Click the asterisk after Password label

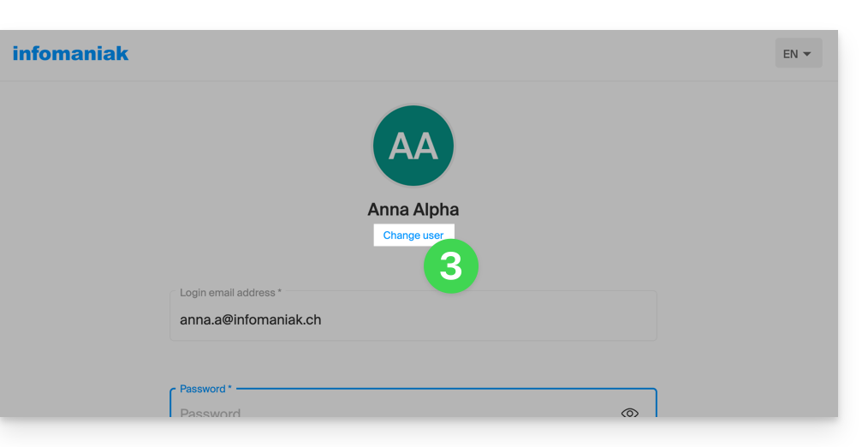pos(229,388)
